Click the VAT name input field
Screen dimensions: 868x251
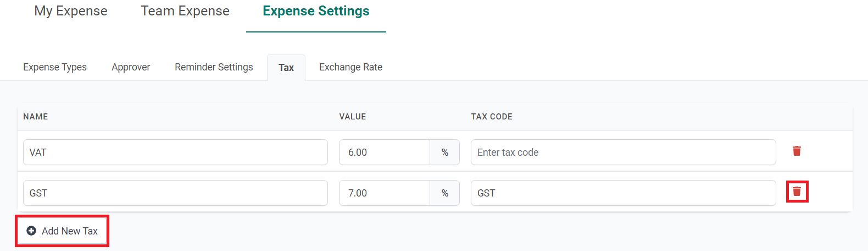pyautogui.click(x=175, y=152)
